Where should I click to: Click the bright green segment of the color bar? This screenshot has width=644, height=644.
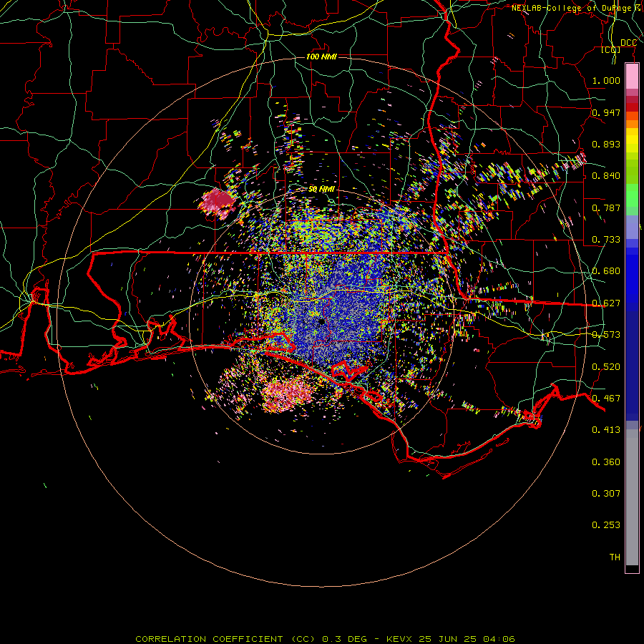(x=632, y=195)
